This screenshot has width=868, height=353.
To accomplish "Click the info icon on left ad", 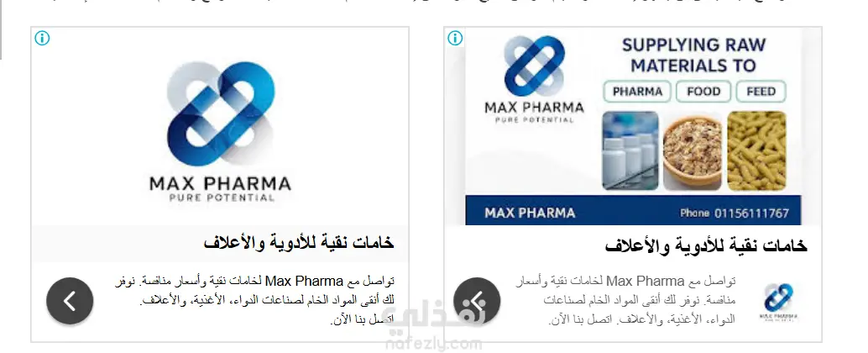I will coord(42,38).
